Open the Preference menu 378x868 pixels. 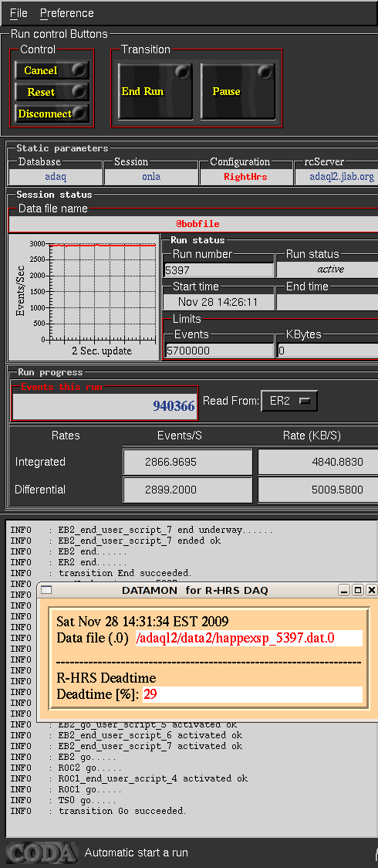tap(67, 12)
